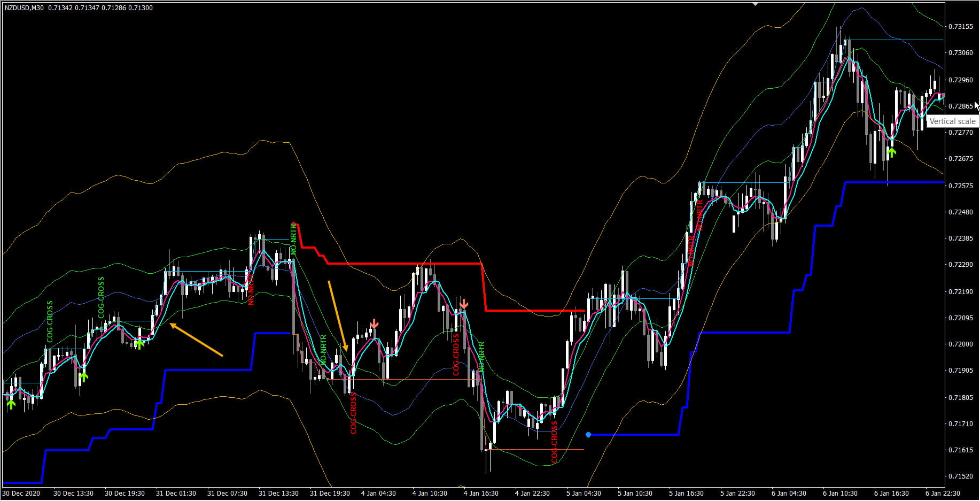Click the 5 Jan 10:30 time label
This screenshot has width=980, height=501.
coord(635,494)
